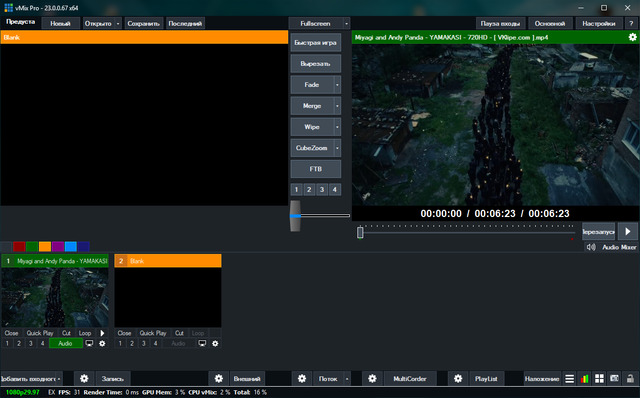Click Перезапуск restart button
The width and height of the screenshot is (640, 398).
[x=598, y=231]
